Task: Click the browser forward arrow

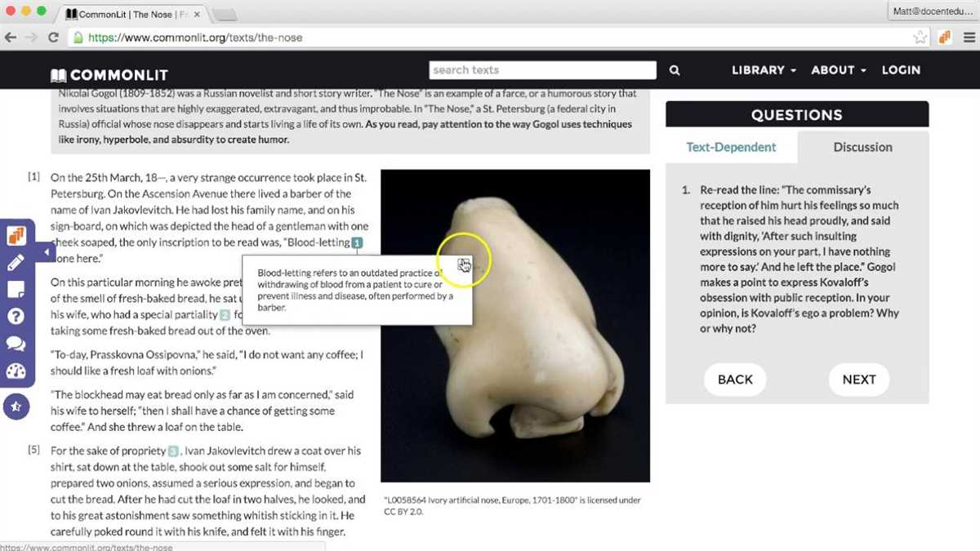Action: pyautogui.click(x=32, y=38)
